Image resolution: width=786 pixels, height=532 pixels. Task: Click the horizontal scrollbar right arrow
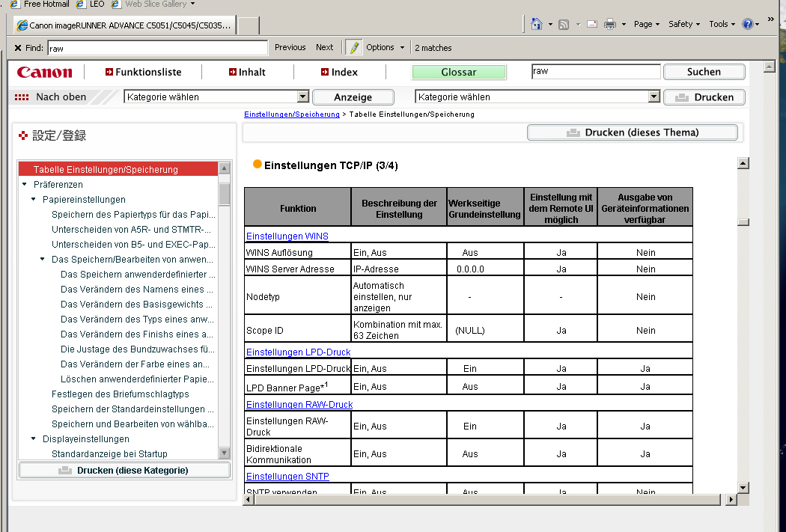click(x=731, y=499)
